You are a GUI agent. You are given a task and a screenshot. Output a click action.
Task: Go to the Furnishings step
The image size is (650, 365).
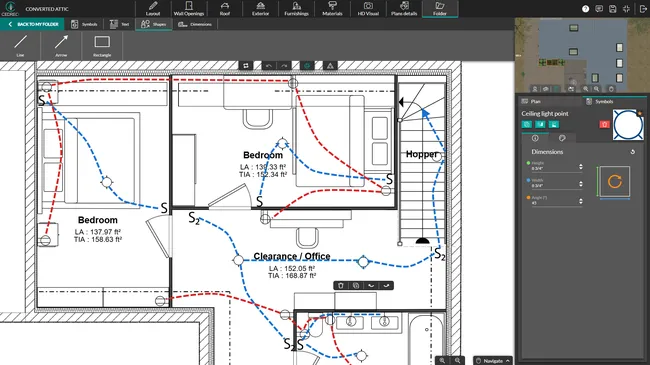(x=296, y=9)
